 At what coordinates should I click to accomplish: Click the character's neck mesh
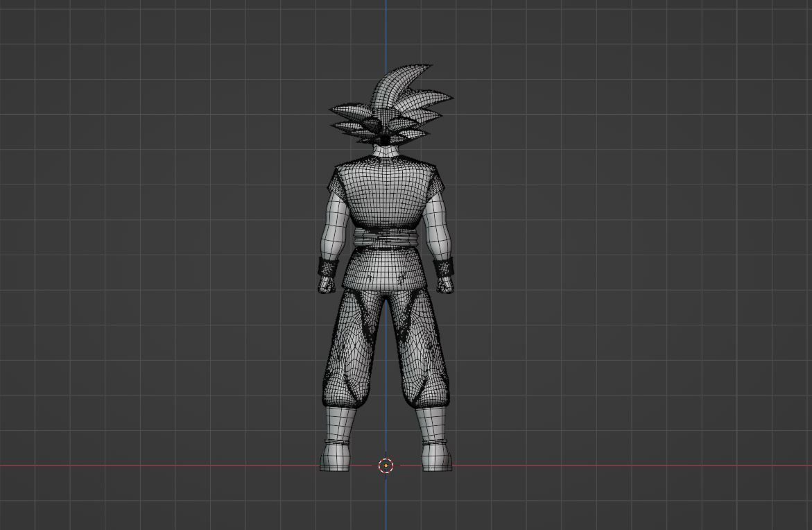point(386,152)
